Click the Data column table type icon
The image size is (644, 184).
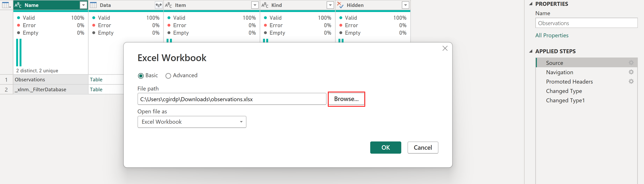[93, 5]
